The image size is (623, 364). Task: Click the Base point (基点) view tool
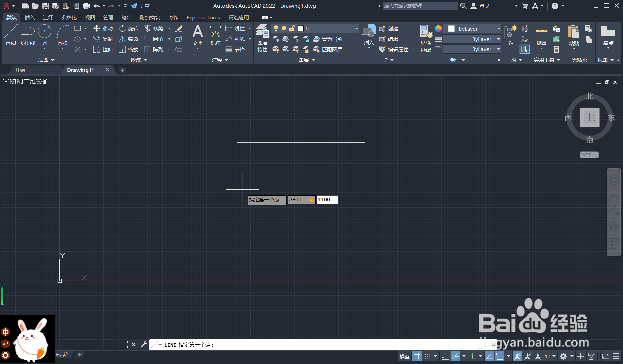click(x=608, y=36)
